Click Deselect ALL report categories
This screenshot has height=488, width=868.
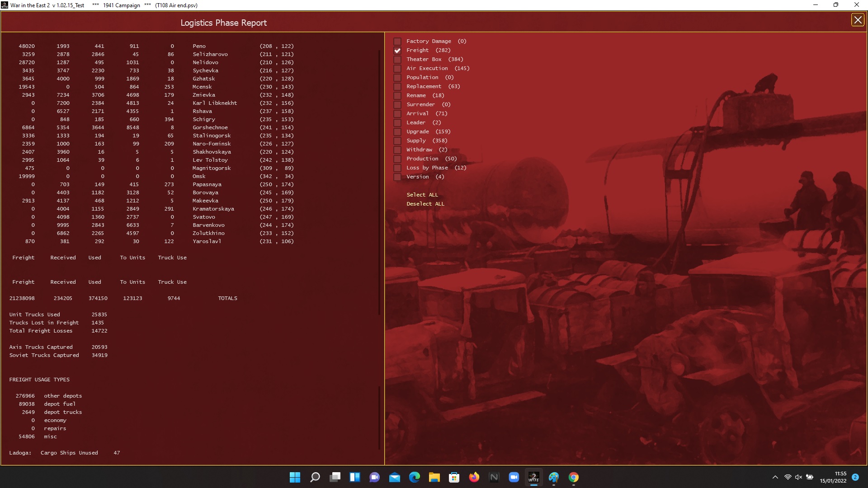pos(425,204)
